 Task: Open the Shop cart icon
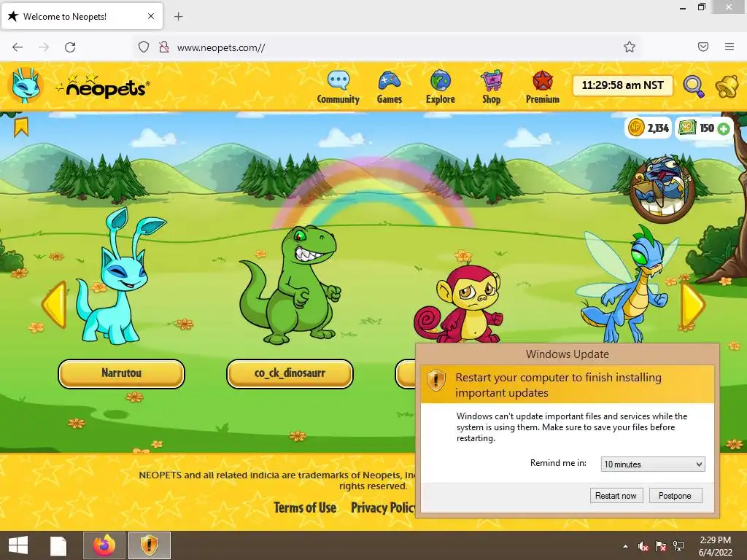click(x=491, y=80)
